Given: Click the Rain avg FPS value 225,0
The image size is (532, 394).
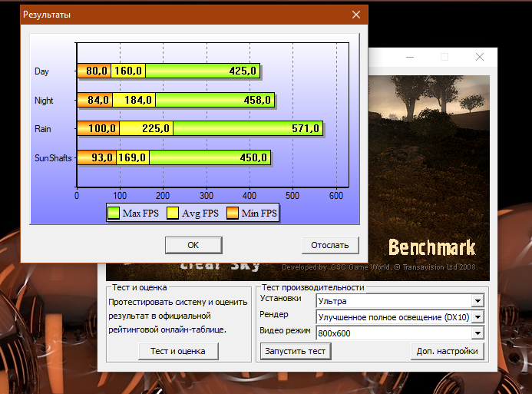Looking at the screenshot, I should pos(156,128).
